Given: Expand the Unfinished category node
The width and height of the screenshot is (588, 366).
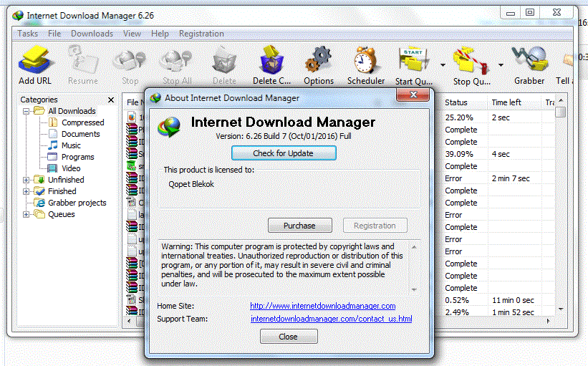Looking at the screenshot, I should (26, 180).
